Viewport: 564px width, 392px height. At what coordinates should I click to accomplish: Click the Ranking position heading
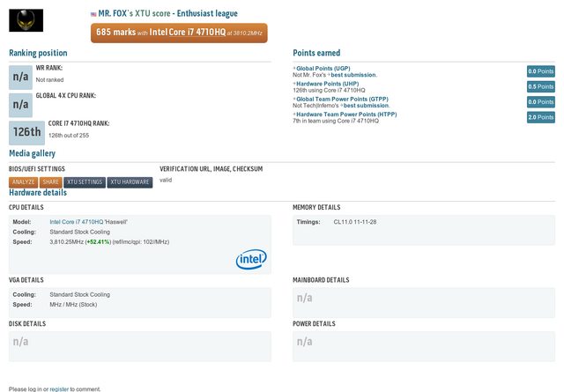click(38, 53)
